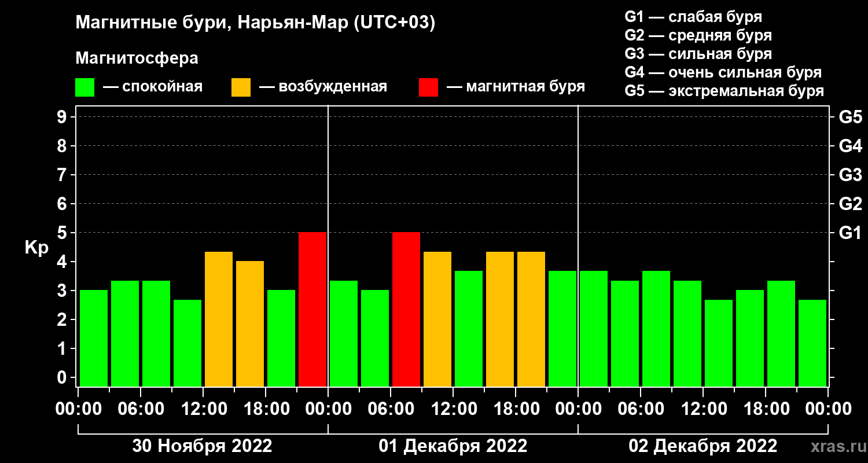The height and width of the screenshot is (463, 868).
Task: Select the green 09:00–12:00 bar on 30 November
Action: (187, 343)
